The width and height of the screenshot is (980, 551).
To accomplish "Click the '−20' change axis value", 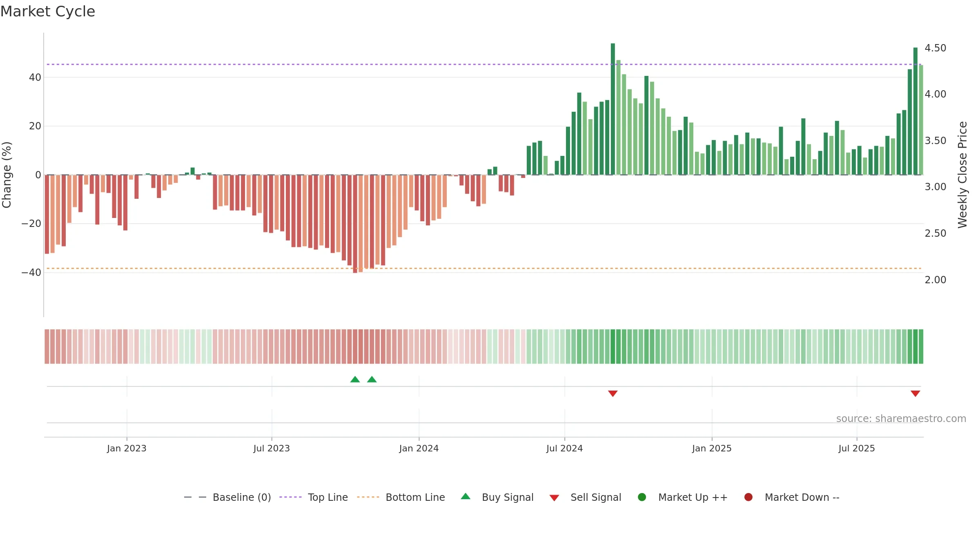I will point(31,224).
